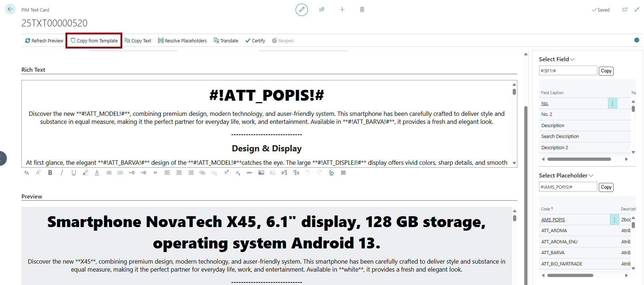Screen dimensions: 644x285
Task: Redo the last edit
Action: 319,173
